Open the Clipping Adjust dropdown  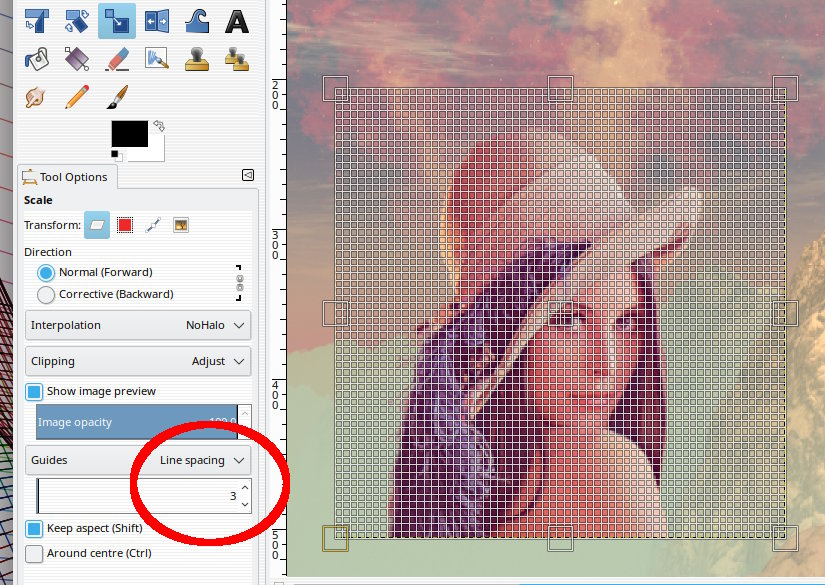coord(138,361)
